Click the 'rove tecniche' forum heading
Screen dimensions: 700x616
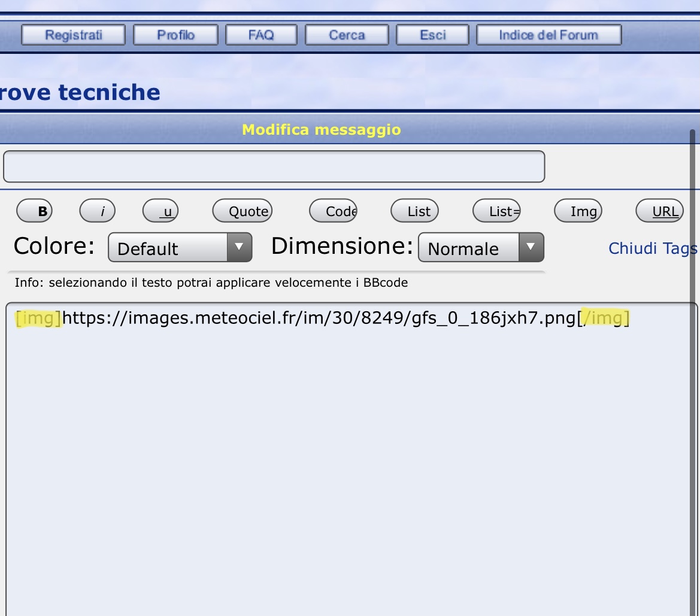80,93
